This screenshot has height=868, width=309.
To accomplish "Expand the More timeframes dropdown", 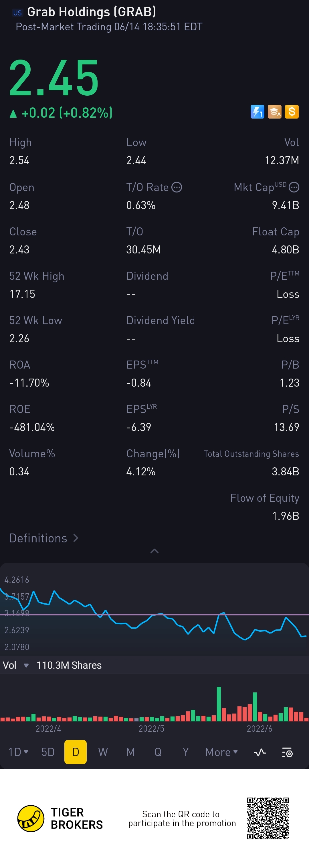I will pos(221,752).
